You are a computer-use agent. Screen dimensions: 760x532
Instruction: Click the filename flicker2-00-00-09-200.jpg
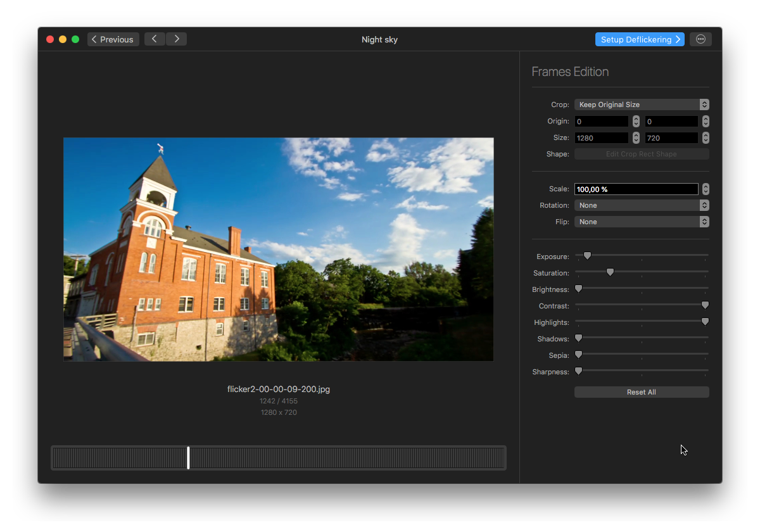[x=279, y=389]
